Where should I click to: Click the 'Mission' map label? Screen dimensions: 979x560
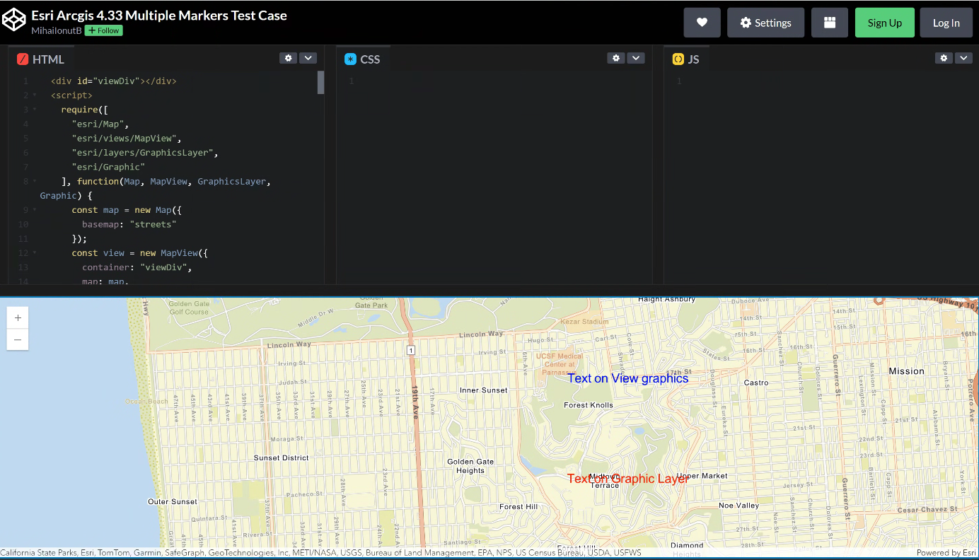point(907,371)
